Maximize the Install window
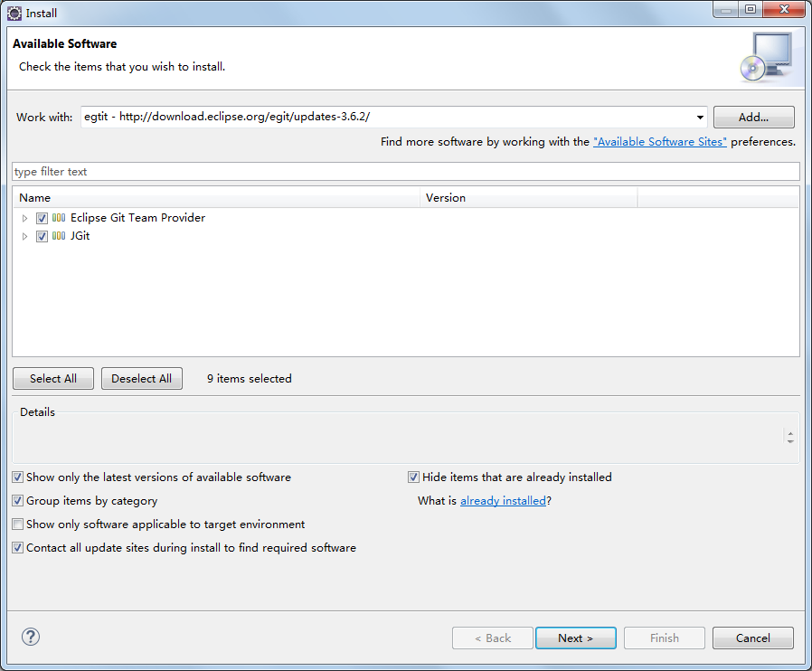812x671 pixels. coord(751,9)
